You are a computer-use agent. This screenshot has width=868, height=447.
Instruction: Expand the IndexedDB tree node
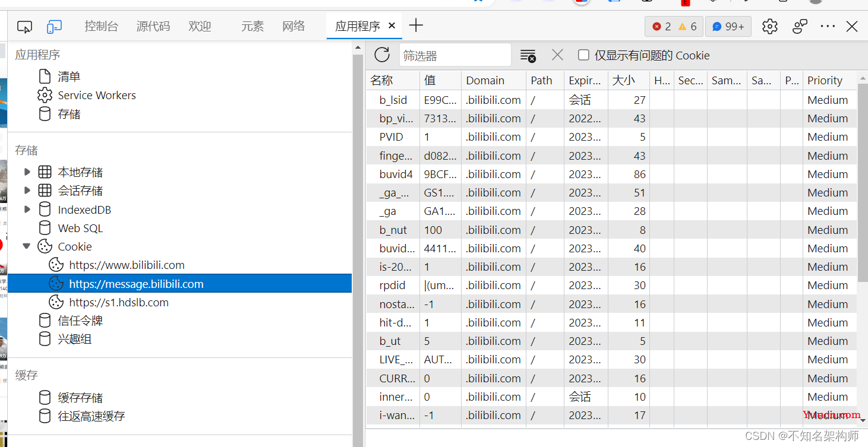27,210
